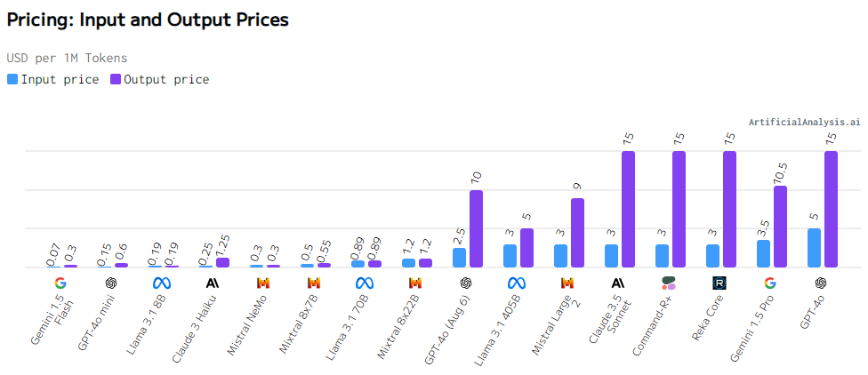Click the Anthropic logo for Claude 3.5 Sonnet

pos(618,283)
